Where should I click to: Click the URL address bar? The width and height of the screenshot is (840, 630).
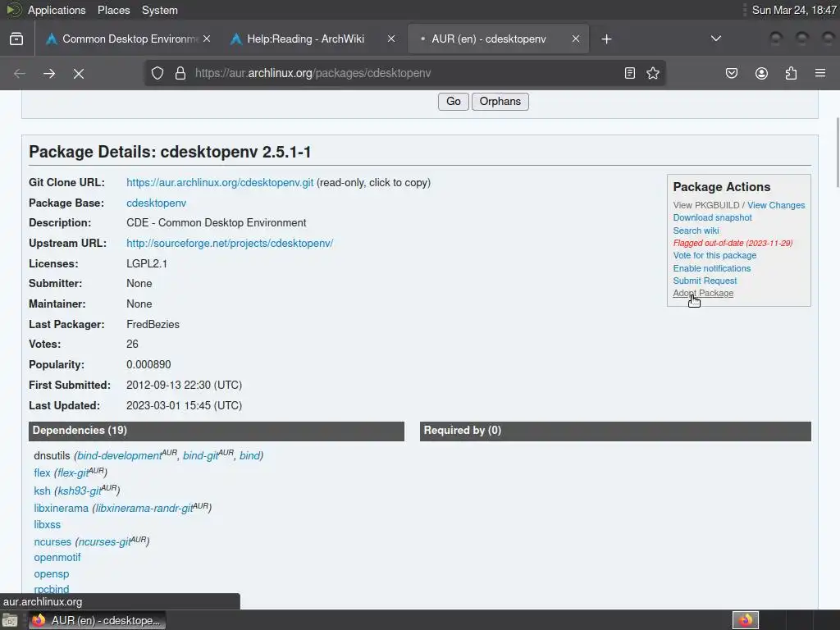tap(404, 73)
